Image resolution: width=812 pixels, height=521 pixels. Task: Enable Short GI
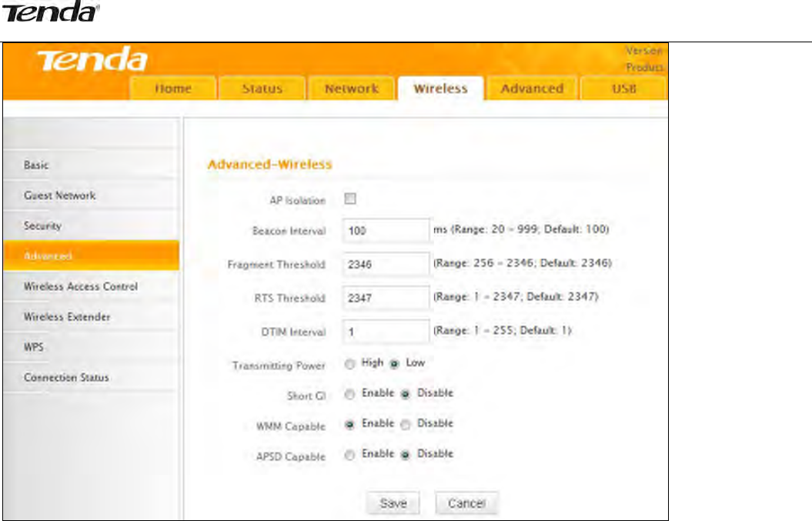coord(350,395)
